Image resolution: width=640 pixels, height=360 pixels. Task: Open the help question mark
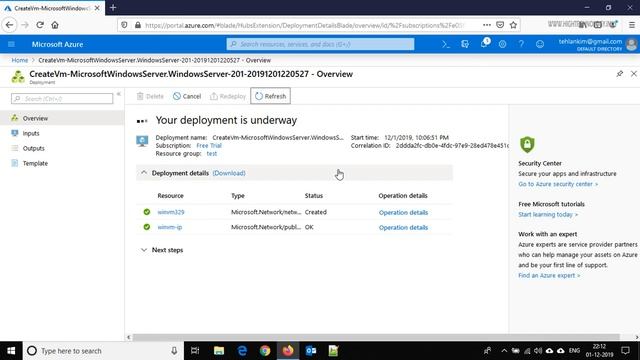point(521,44)
